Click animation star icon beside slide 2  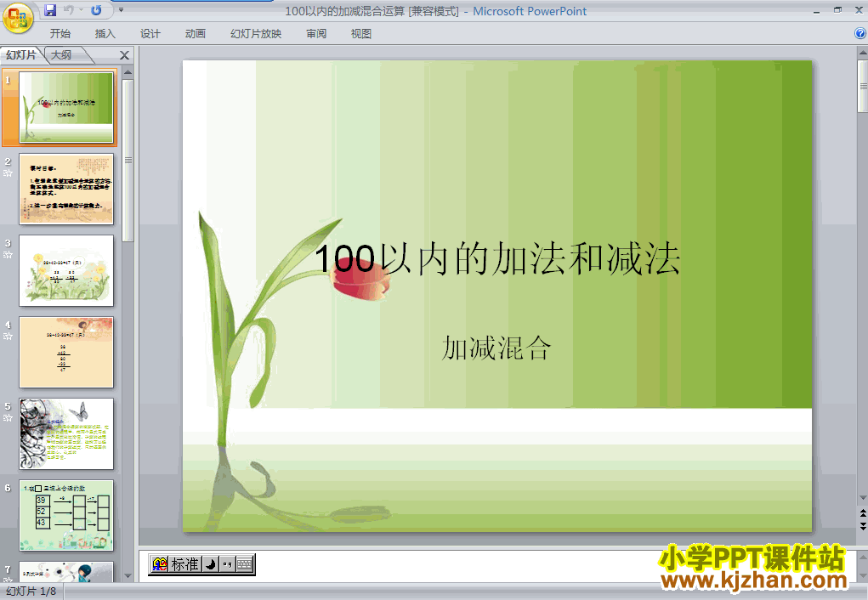(8, 173)
